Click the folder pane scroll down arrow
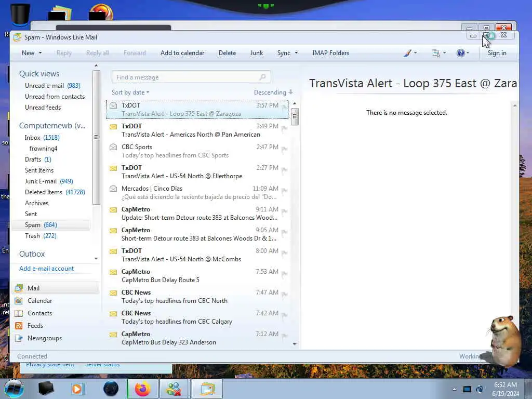 [x=96, y=259]
